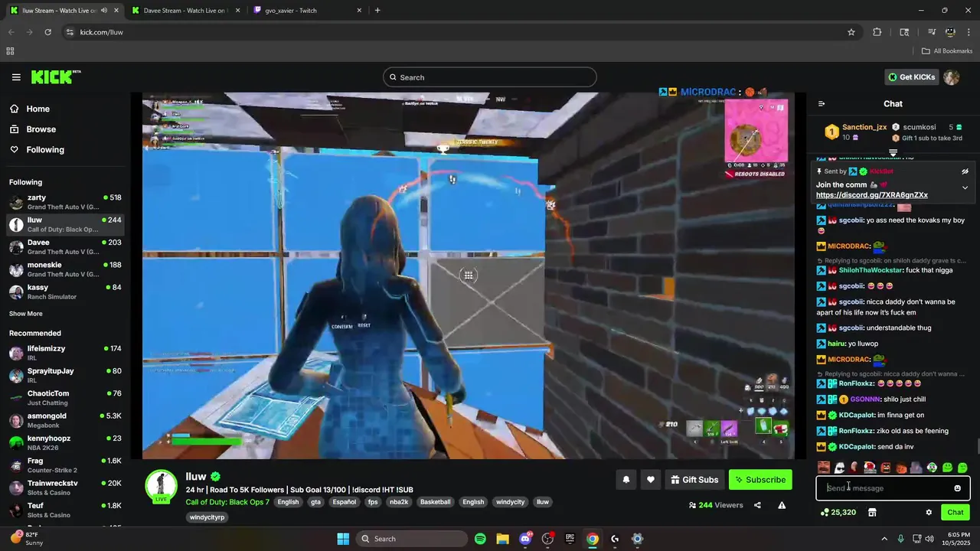Screen dimensions: 980x551
Task: Click Sanction_jzx top gifter name
Action: [864, 127]
